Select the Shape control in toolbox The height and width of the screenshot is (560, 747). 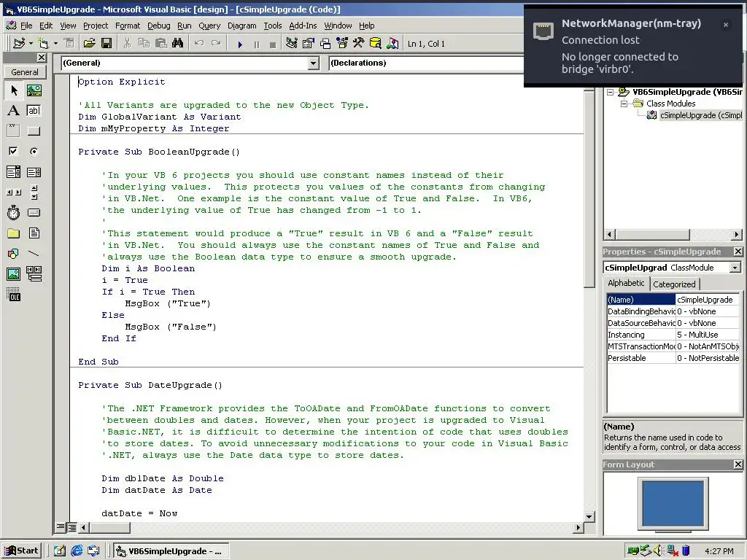[x=14, y=253]
